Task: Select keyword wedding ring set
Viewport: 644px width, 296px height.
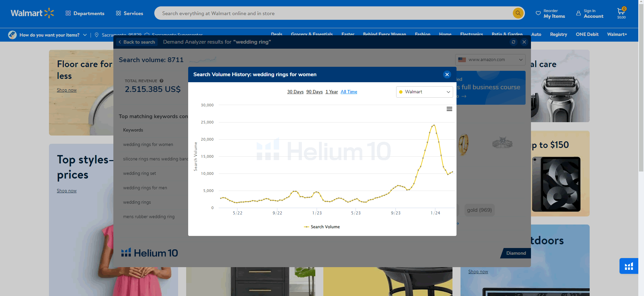Action: [x=140, y=174]
